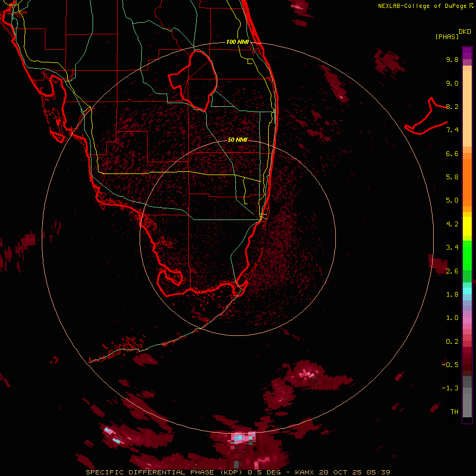
Task: Pick the yellow color bar segment
Action: pyautogui.click(x=467, y=226)
